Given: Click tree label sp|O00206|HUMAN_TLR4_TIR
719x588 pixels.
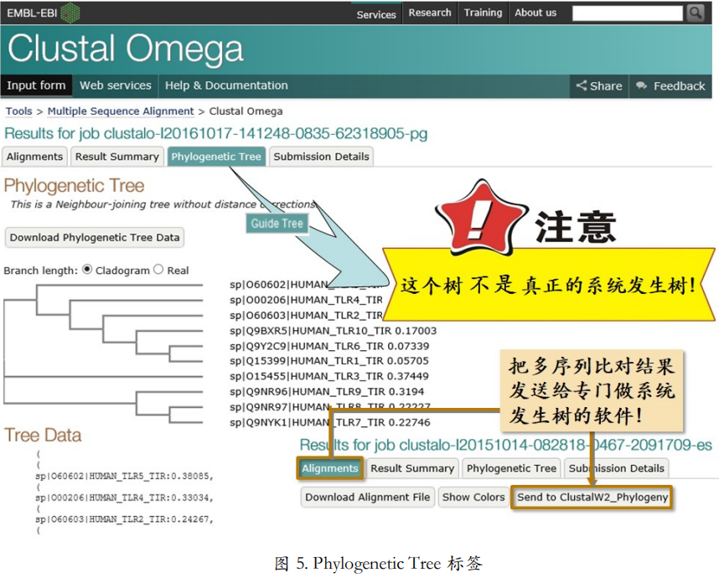Looking at the screenshot, I should (x=306, y=300).
